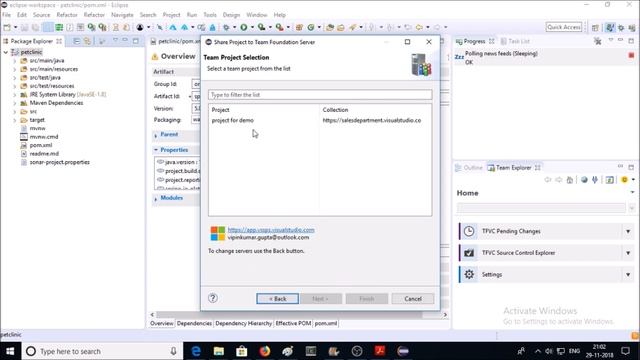This screenshot has width=640, height=360.
Task: Click the editor horizontal scrollbar left arrow
Action: coord(152,315)
